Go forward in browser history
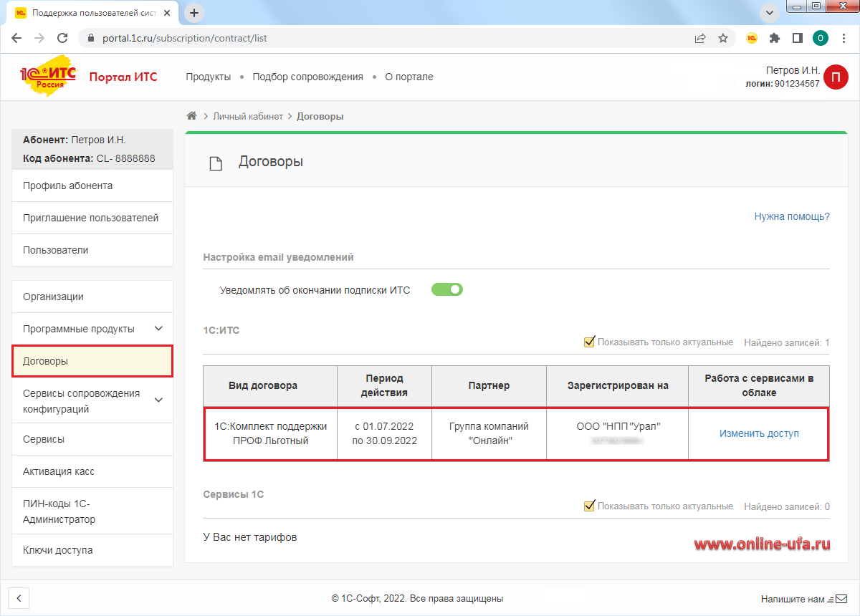The height and width of the screenshot is (616, 860). point(39,38)
